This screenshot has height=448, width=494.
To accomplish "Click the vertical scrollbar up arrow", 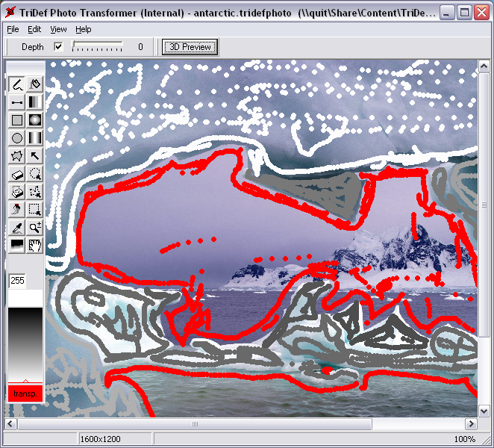I will (x=484, y=66).
